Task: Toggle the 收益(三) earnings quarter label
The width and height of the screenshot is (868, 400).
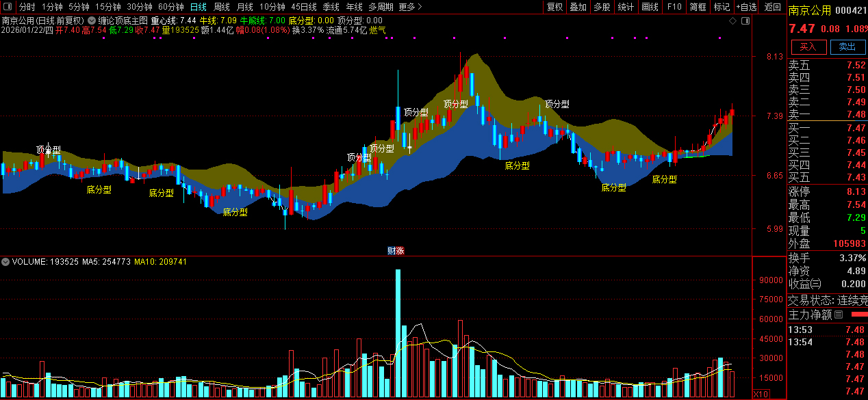Action: tap(806, 284)
